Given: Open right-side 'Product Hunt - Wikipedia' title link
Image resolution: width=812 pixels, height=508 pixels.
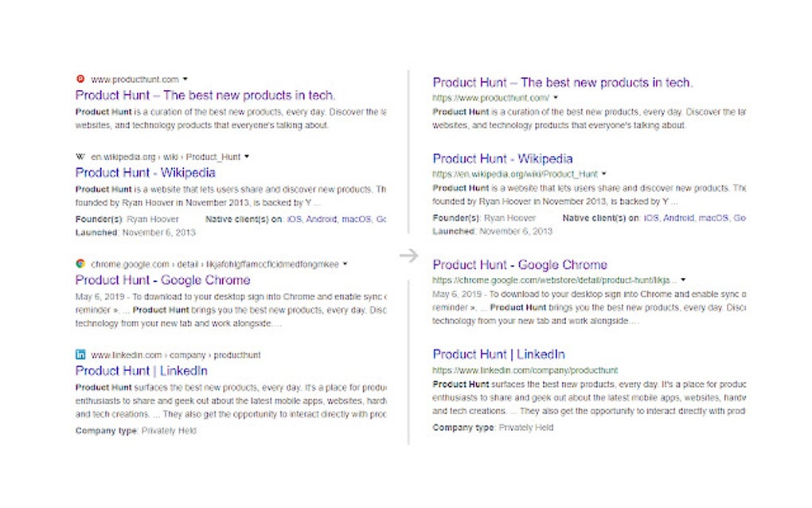Looking at the screenshot, I should pos(504,158).
